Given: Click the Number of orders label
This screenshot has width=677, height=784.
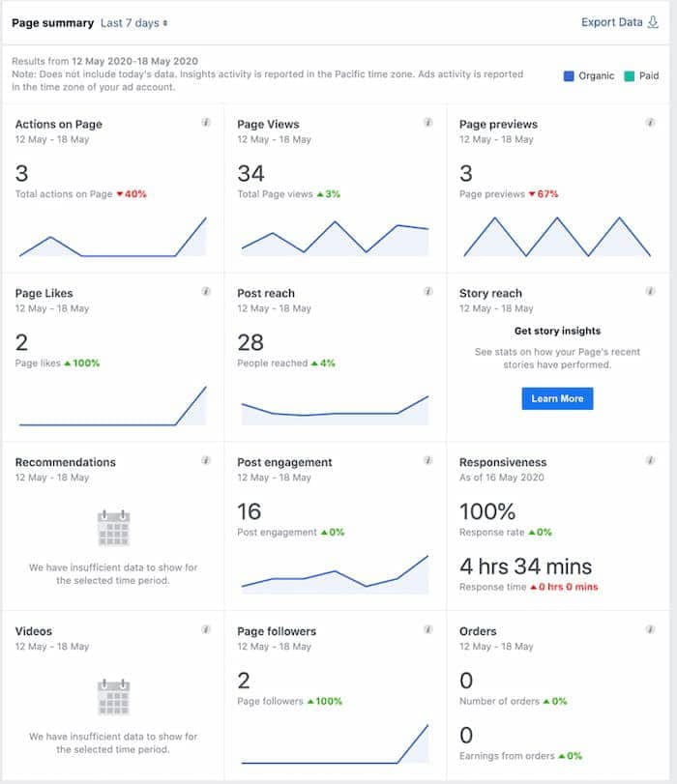Looking at the screenshot, I should click(x=499, y=701).
